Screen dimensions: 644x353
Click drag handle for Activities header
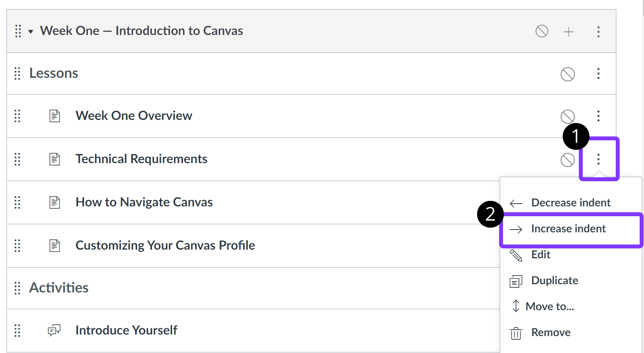(x=17, y=288)
